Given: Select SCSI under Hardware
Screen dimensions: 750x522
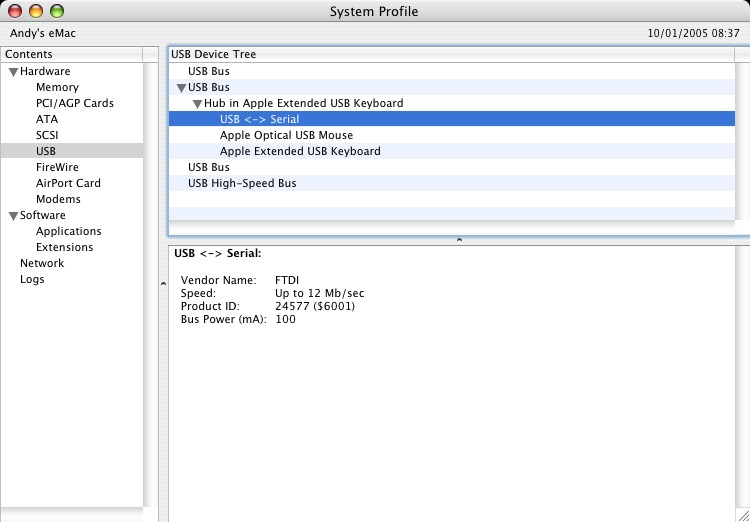Looking at the screenshot, I should [47, 135].
